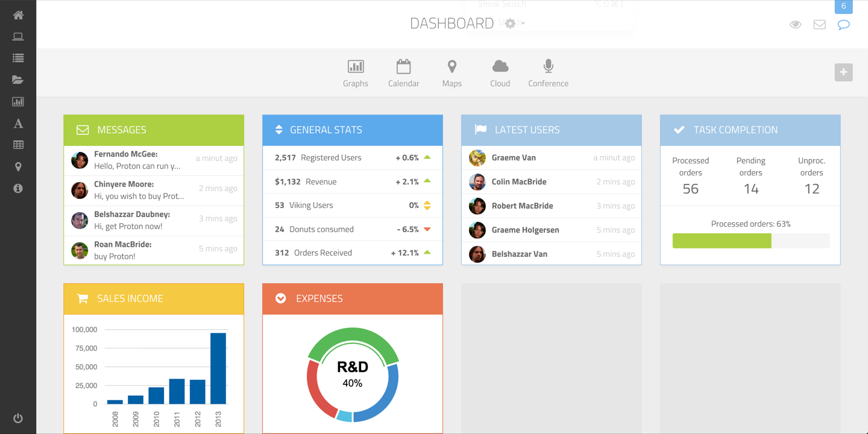
Task: Switch to the Calendar tab
Action: point(404,74)
